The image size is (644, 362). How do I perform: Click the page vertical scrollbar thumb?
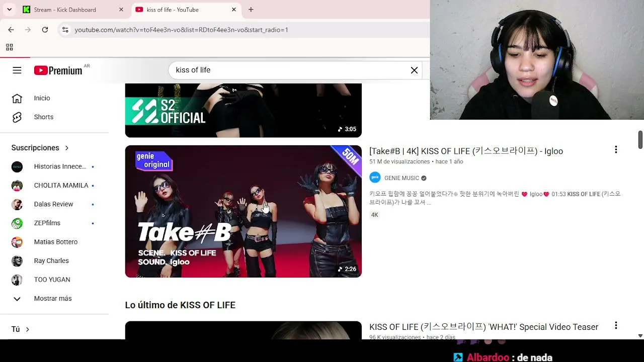(640, 140)
